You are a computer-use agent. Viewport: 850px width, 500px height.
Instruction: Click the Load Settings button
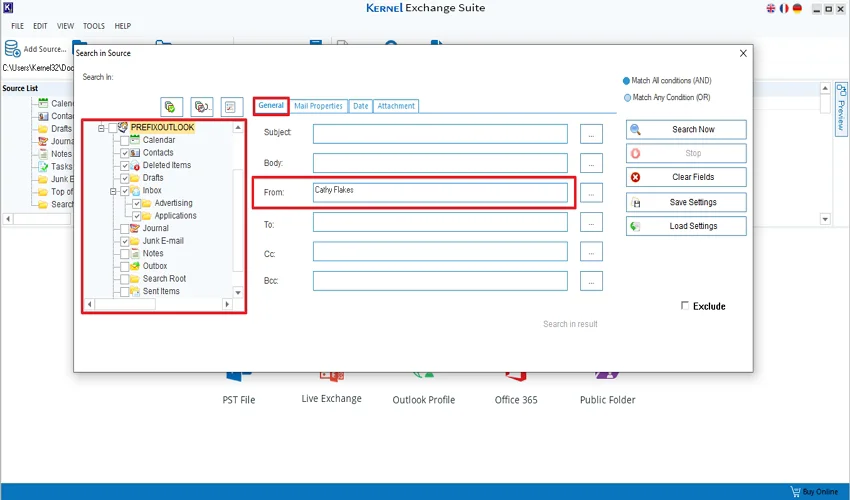[686, 226]
